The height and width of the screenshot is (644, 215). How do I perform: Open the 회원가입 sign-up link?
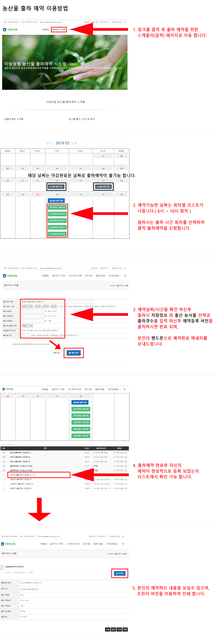point(94,22)
